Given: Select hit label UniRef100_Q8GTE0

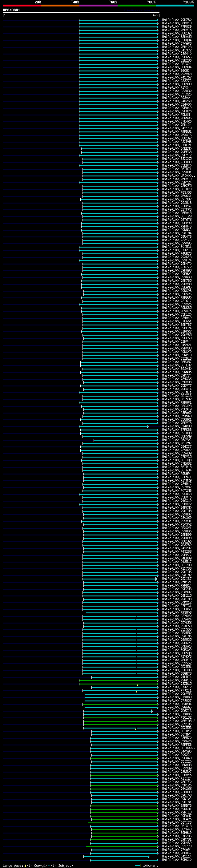Looking at the screenshot, I should (x=177, y=782).
